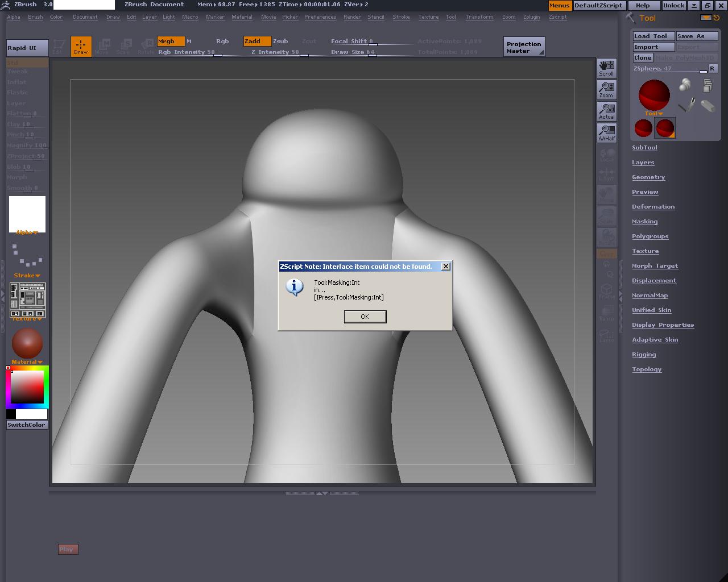Expand the Masking section
The width and height of the screenshot is (728, 582).
tap(644, 222)
